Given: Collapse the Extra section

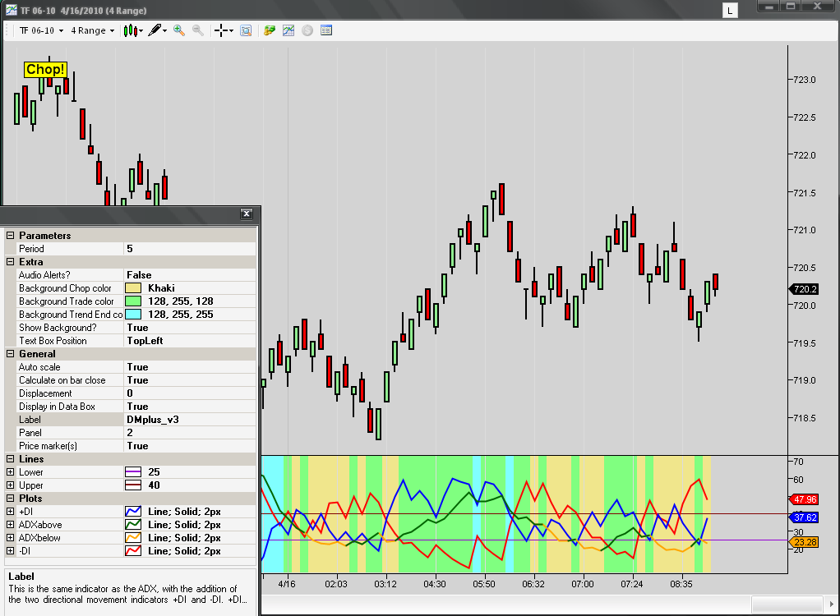Looking at the screenshot, I should 10,262.
